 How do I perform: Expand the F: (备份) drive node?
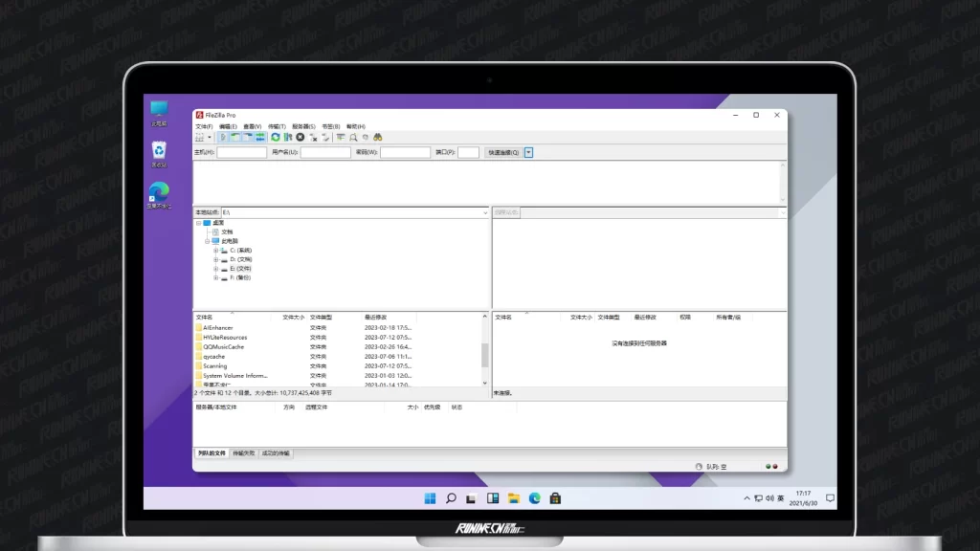click(216, 278)
